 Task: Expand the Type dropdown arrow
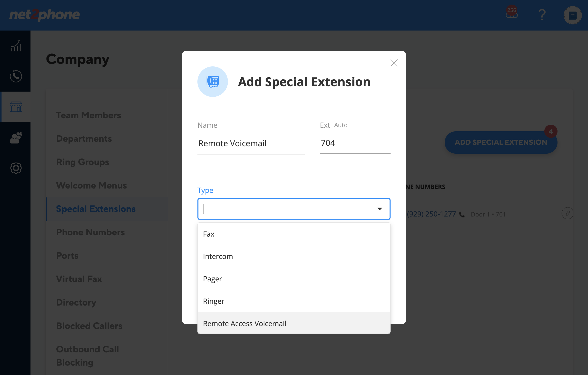380,209
